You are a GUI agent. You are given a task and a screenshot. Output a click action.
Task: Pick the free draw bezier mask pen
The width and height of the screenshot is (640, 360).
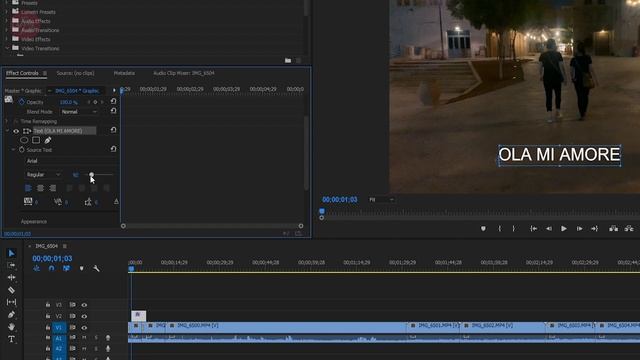[x=48, y=140]
